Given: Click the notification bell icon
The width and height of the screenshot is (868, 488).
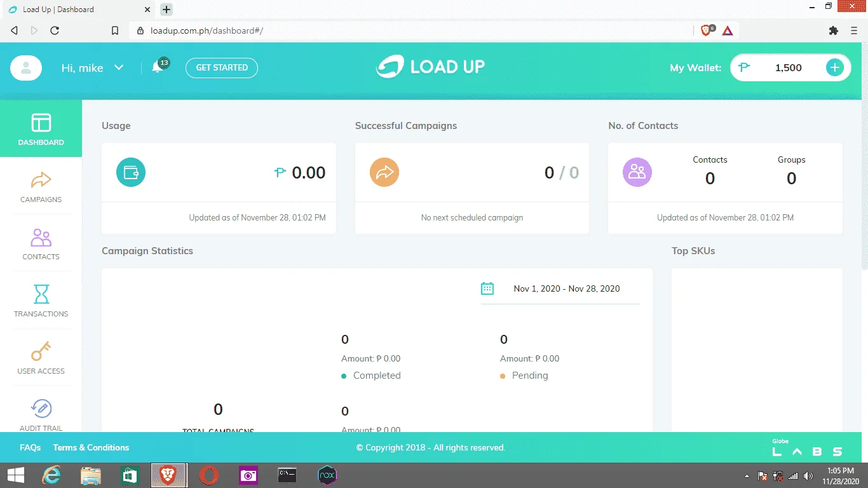Looking at the screenshot, I should pos(158,67).
